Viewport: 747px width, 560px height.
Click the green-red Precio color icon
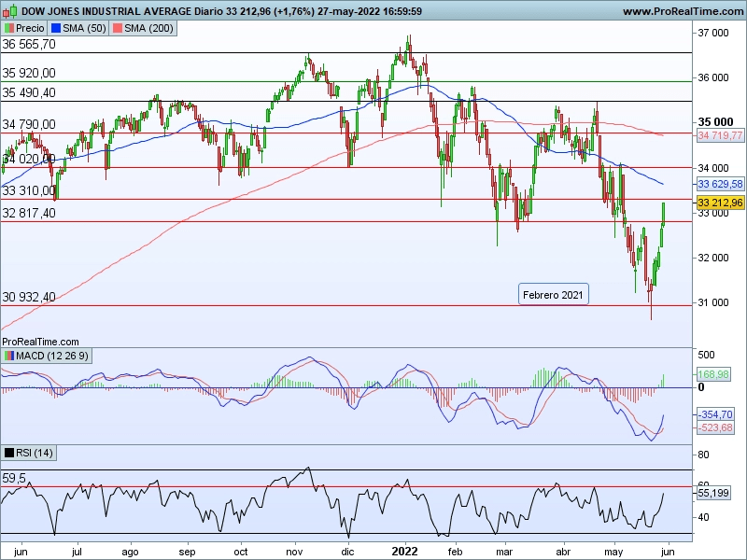tap(9, 28)
